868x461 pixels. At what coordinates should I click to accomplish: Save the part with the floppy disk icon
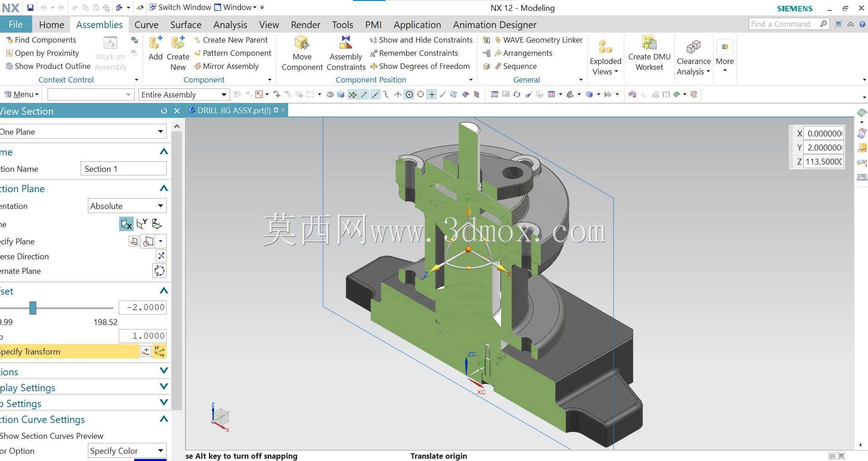click(30, 8)
